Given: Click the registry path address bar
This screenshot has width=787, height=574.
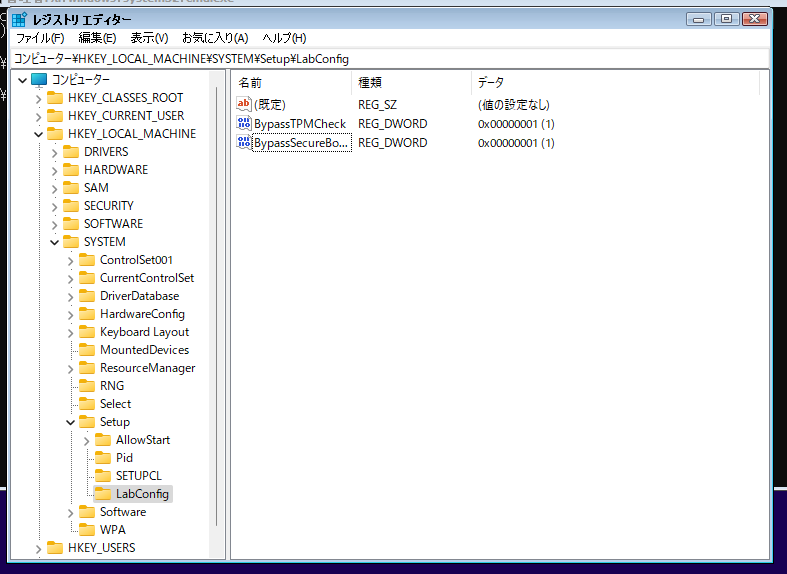Looking at the screenshot, I should click(390, 59).
